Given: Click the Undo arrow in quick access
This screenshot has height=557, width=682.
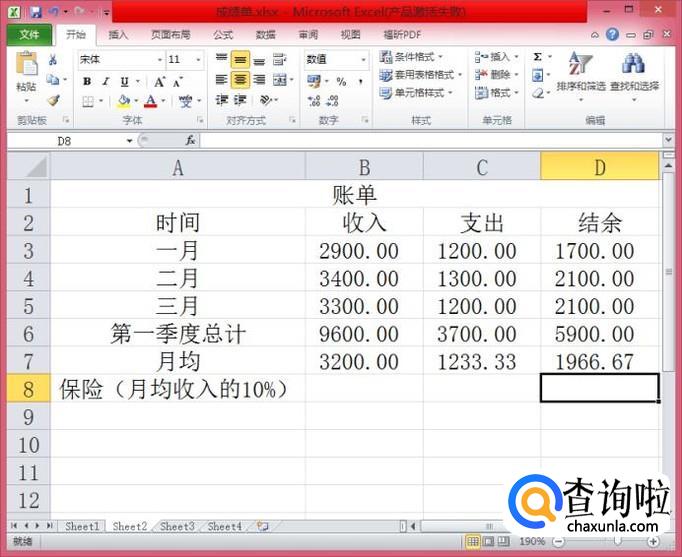Looking at the screenshot, I should click(x=54, y=12).
